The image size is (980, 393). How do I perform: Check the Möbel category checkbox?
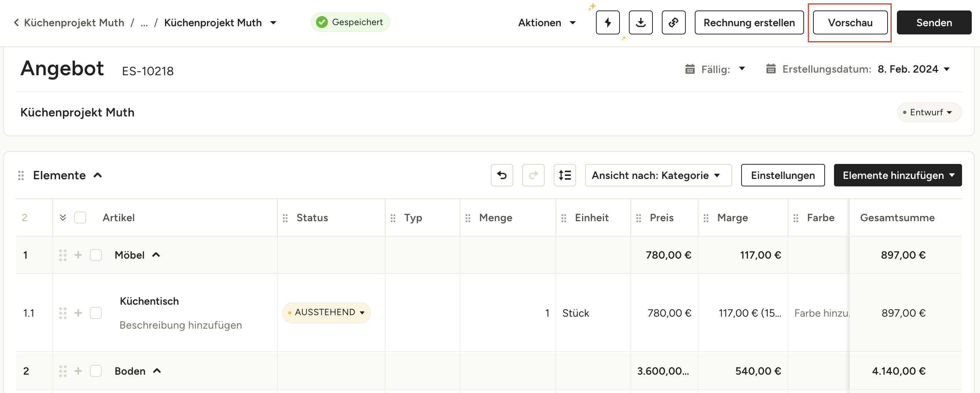point(96,255)
